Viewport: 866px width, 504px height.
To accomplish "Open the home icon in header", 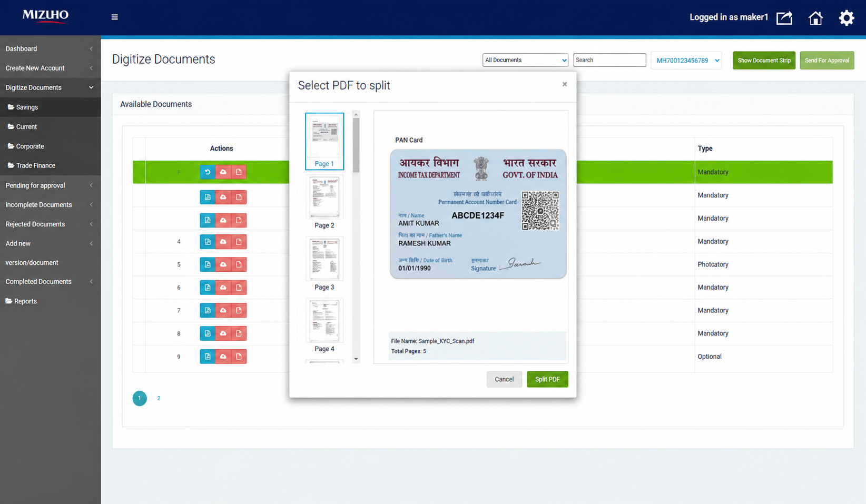I will 815,18.
